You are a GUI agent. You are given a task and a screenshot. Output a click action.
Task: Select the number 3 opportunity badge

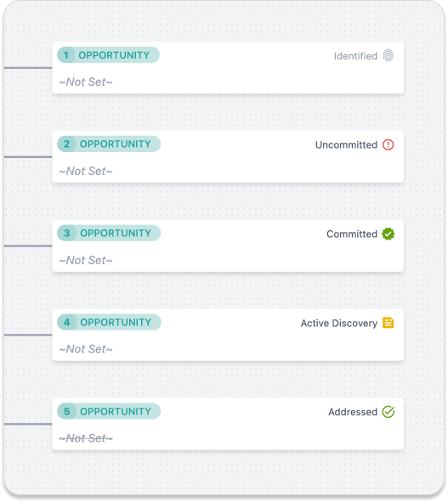(x=66, y=233)
